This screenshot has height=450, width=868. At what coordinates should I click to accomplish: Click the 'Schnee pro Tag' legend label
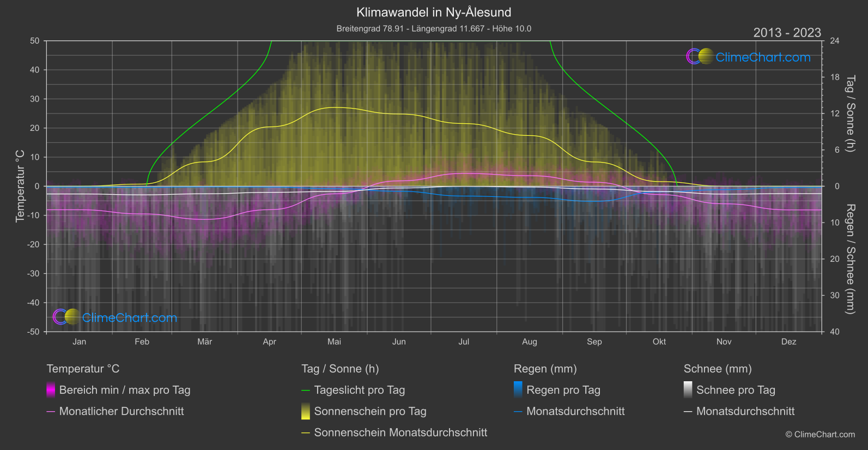click(x=736, y=390)
